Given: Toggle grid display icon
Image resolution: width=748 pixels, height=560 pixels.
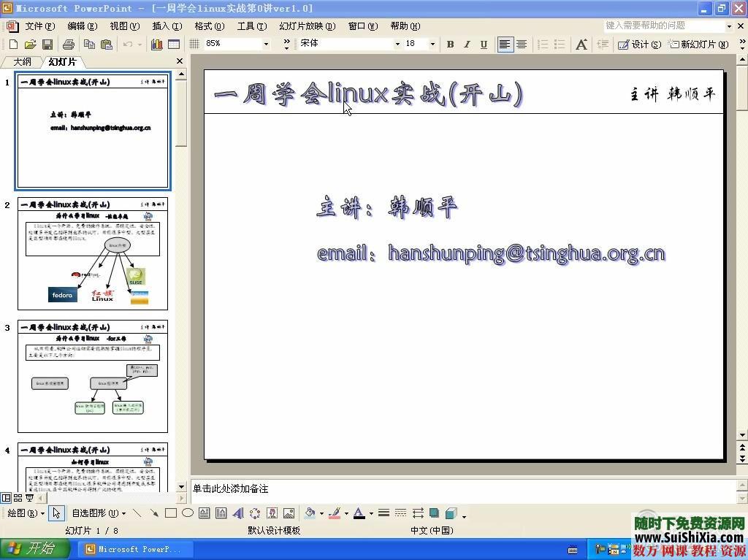Looking at the screenshot, I should [194, 45].
